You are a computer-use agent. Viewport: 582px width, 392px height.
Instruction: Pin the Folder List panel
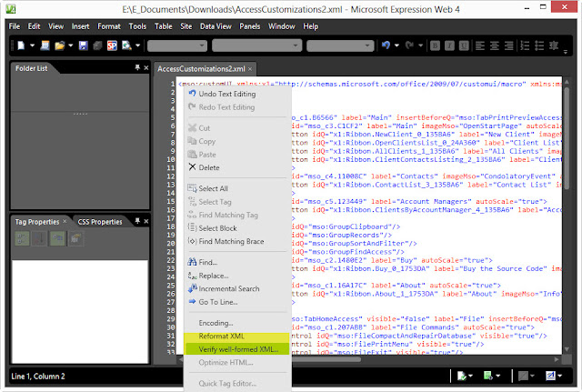click(137, 67)
